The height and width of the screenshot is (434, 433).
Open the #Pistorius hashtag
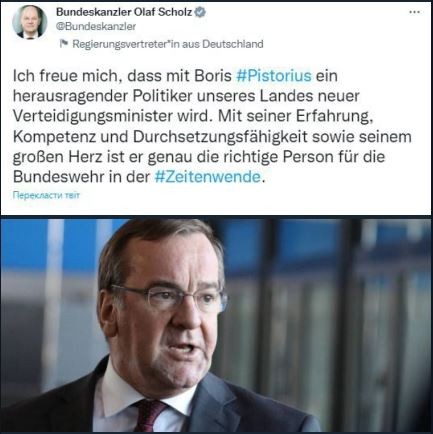tap(274, 76)
